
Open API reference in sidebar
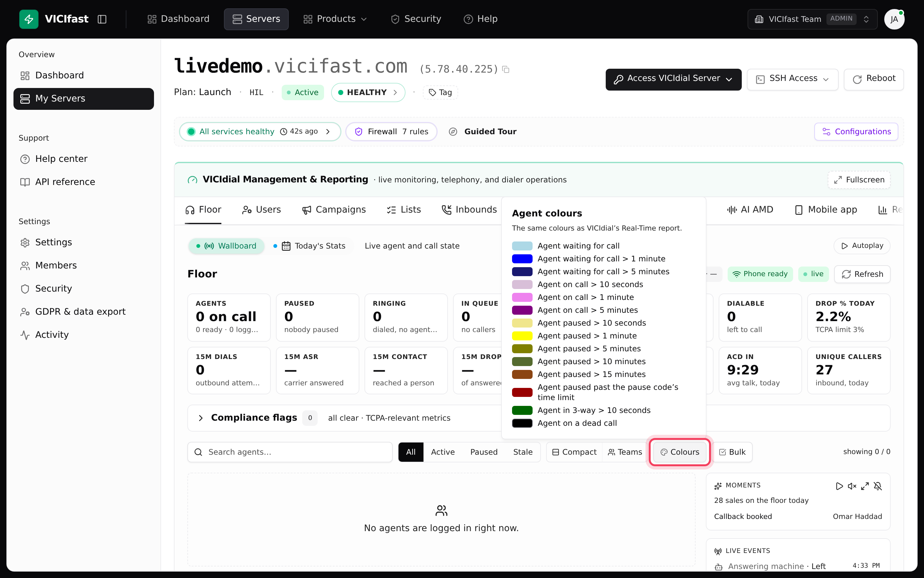(84, 182)
